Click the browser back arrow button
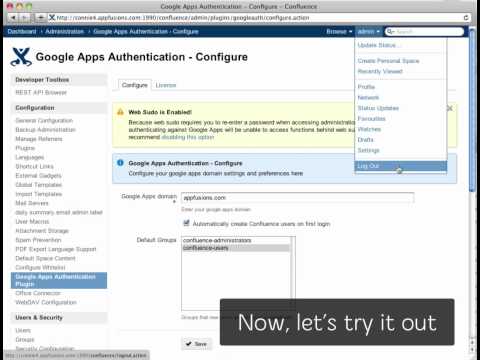The width and height of the screenshot is (480, 360). [x=13, y=17]
